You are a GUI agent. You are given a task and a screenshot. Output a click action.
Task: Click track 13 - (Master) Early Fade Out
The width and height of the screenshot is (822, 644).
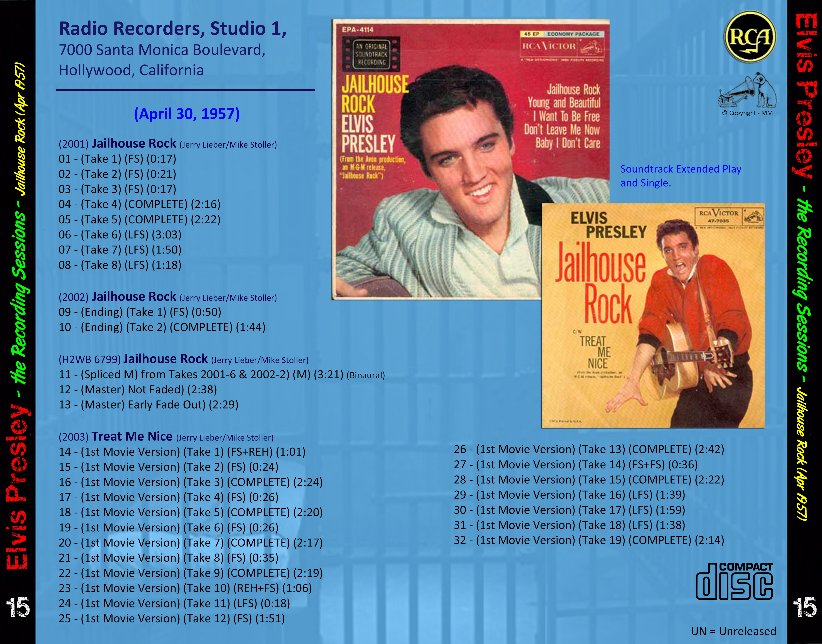pyautogui.click(x=148, y=405)
